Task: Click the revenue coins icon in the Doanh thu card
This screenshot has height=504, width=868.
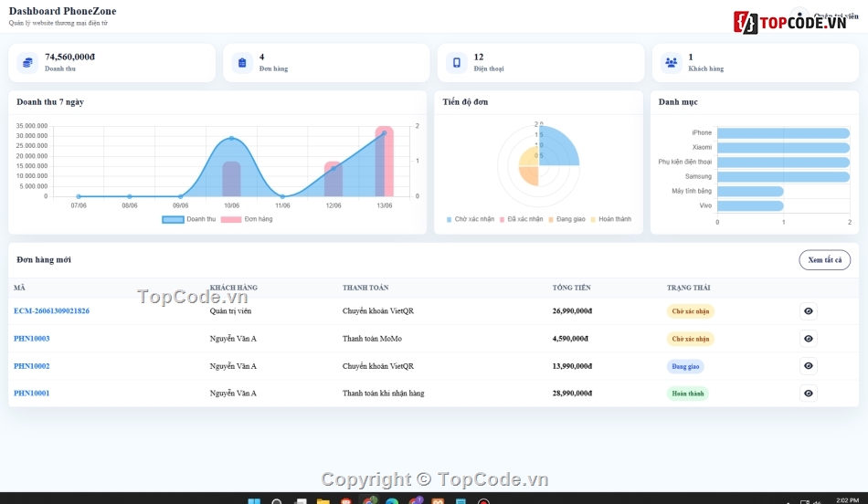Action: [x=27, y=62]
